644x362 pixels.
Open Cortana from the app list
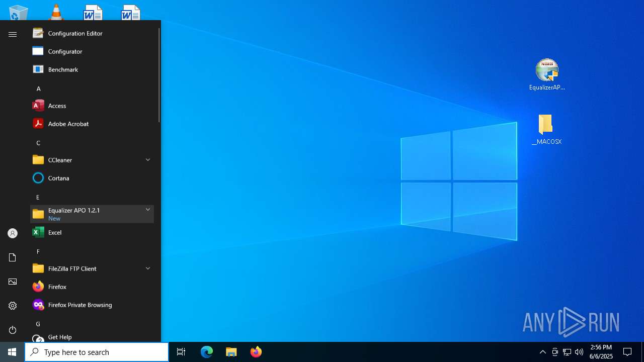pyautogui.click(x=92, y=178)
